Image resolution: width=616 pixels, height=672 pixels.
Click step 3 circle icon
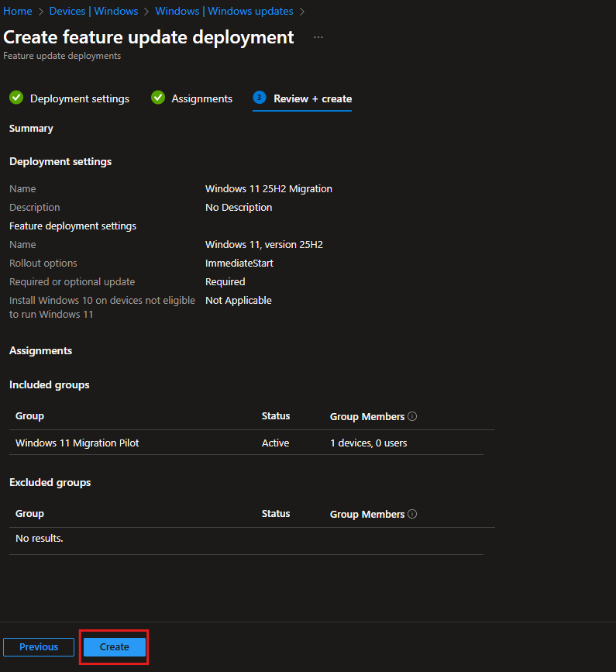[x=260, y=98]
